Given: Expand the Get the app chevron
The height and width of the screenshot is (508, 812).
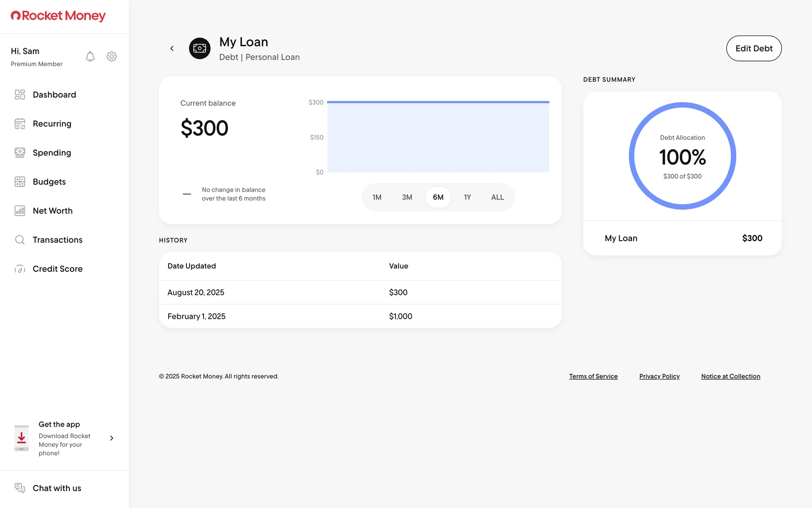Looking at the screenshot, I should pos(112,438).
